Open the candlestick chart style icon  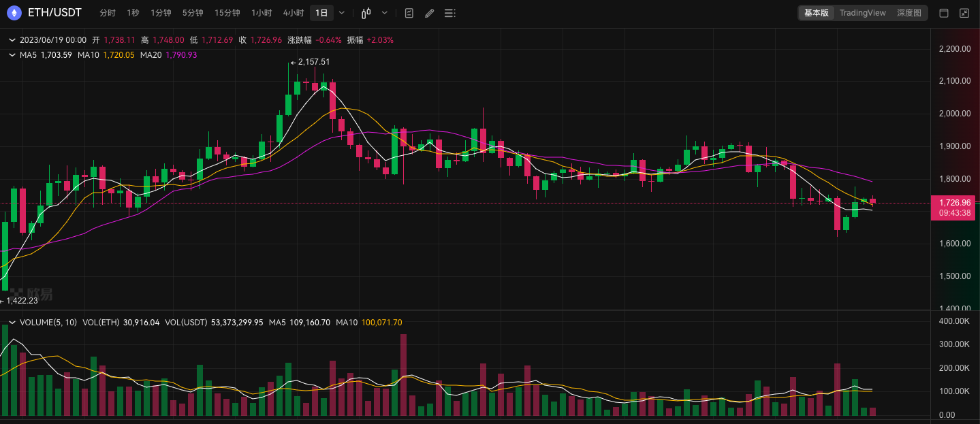coord(366,13)
